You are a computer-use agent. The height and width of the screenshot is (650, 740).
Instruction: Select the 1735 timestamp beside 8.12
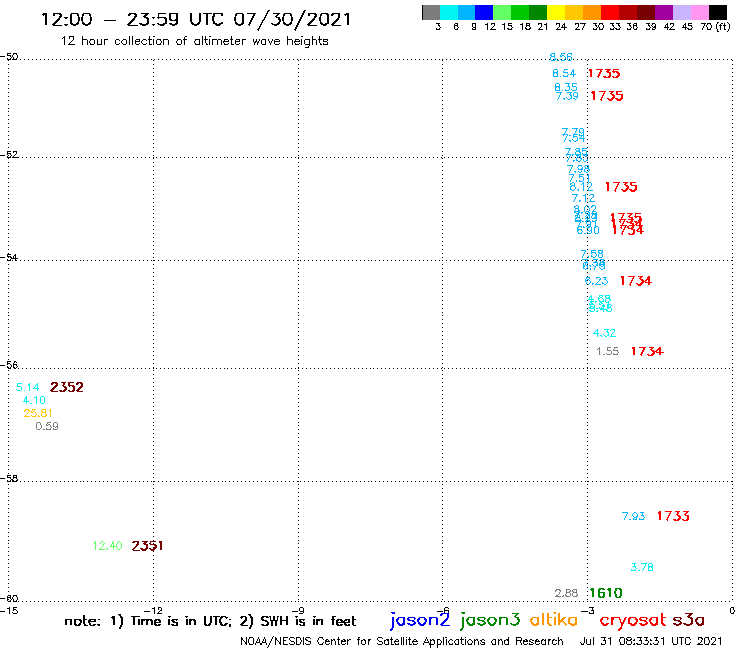(621, 187)
